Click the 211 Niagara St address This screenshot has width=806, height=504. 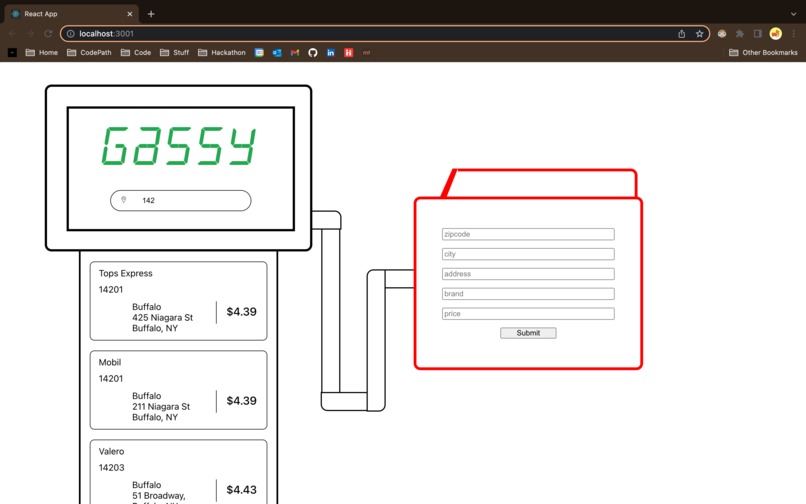click(161, 406)
